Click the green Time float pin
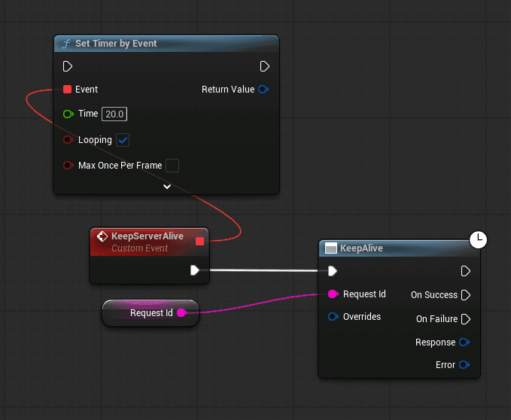511x420 pixels. tap(68, 114)
